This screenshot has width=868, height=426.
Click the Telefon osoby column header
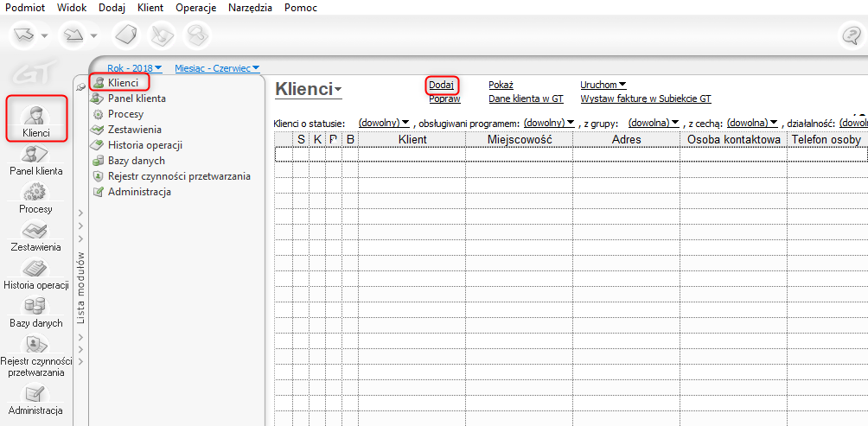pyautogui.click(x=827, y=140)
